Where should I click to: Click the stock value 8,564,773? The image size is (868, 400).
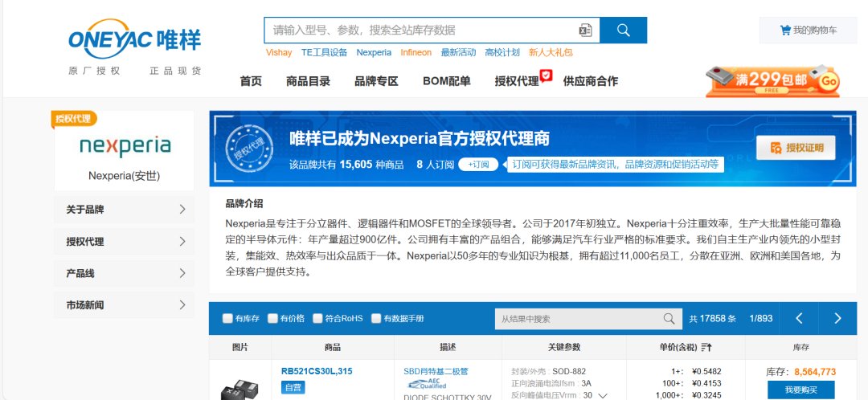click(816, 372)
